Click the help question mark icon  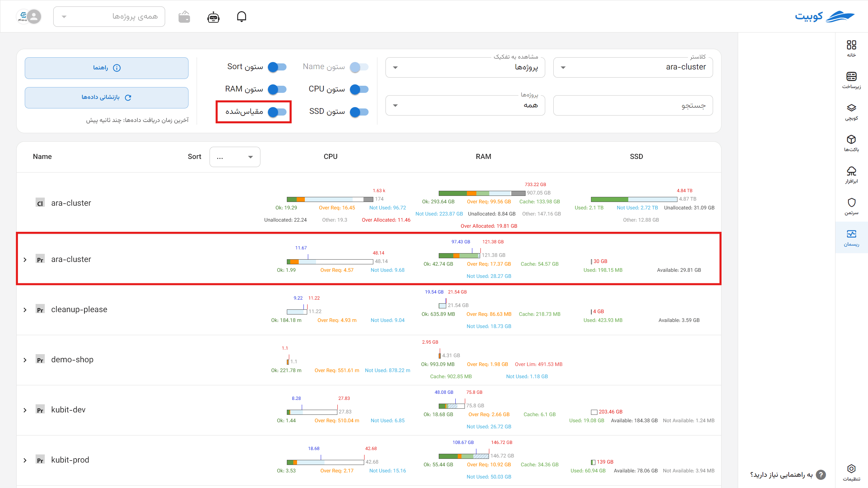click(x=821, y=475)
